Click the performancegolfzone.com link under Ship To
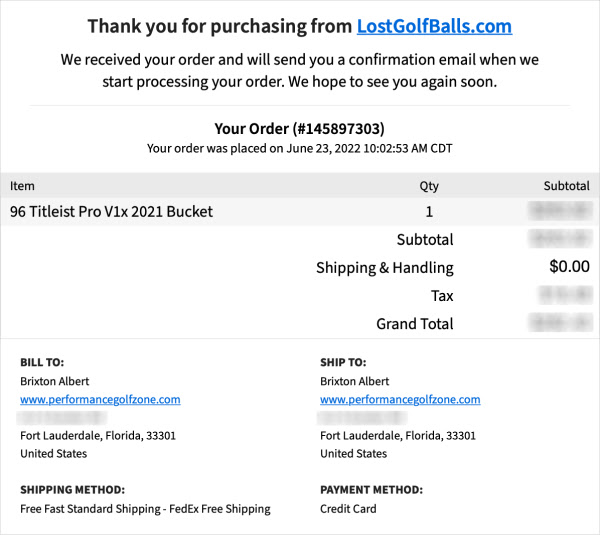The height and width of the screenshot is (535, 600). point(400,399)
